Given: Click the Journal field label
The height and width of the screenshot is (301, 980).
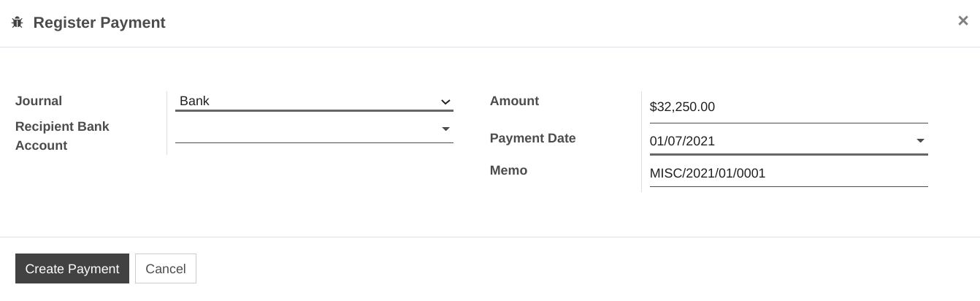Looking at the screenshot, I should 39,101.
